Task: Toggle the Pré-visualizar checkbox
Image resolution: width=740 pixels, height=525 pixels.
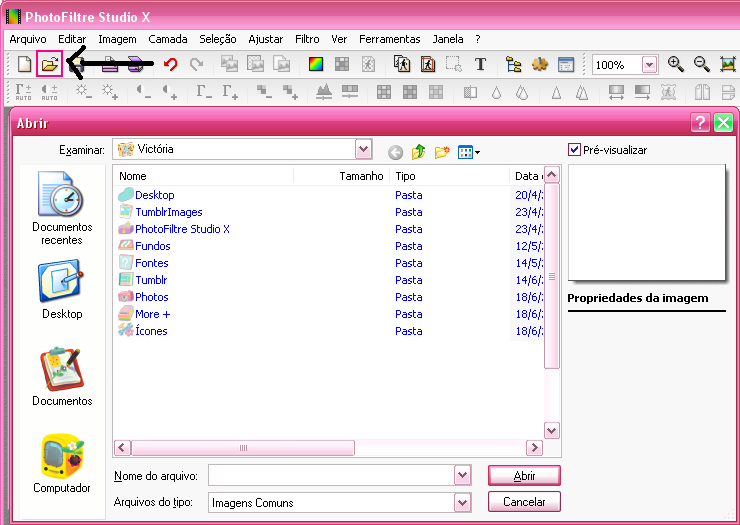Action: (x=574, y=150)
